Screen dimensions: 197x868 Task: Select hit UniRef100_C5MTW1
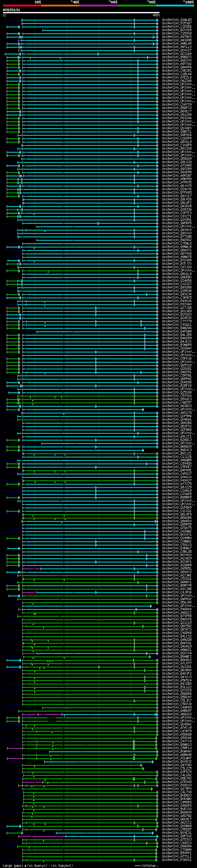[177, 376]
